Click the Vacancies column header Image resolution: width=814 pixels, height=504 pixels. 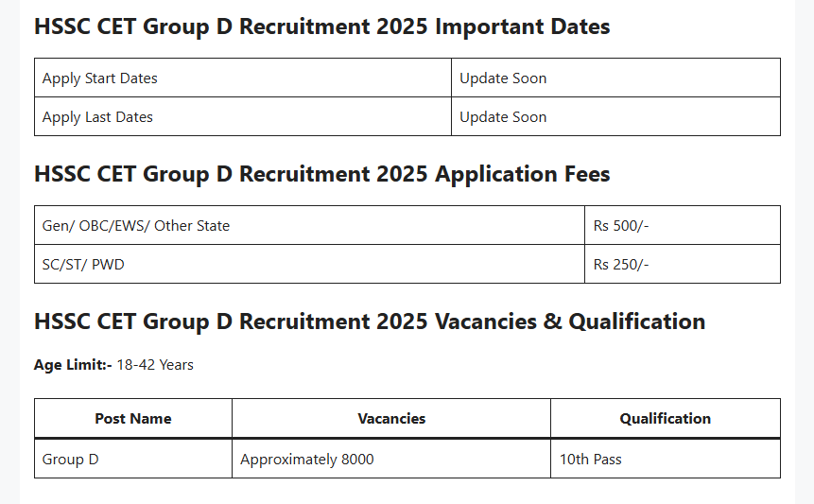pyautogui.click(x=391, y=418)
